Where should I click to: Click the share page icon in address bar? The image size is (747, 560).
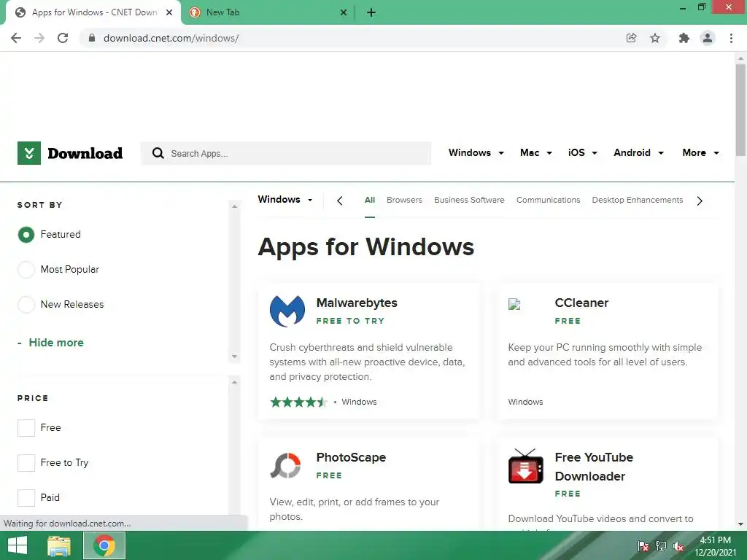631,38
